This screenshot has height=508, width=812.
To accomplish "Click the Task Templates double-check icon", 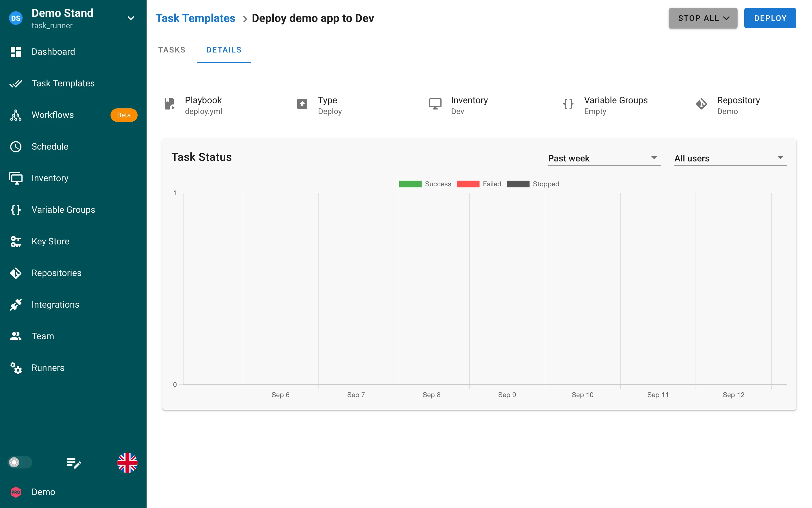I will coord(16,83).
